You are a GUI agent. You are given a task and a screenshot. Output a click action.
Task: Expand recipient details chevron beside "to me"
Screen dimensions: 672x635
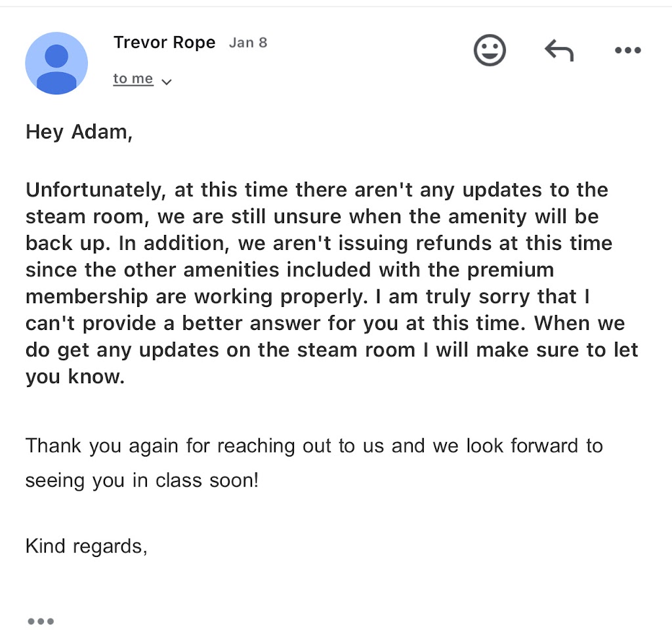tap(167, 82)
